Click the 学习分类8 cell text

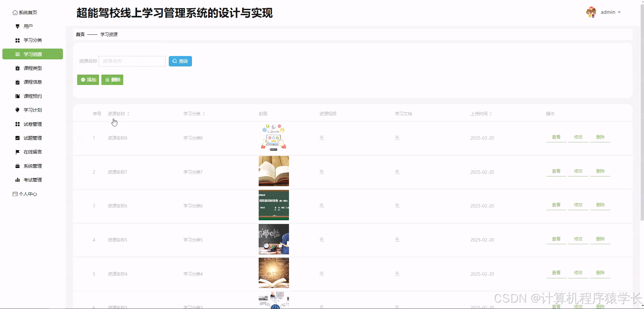[193, 138]
